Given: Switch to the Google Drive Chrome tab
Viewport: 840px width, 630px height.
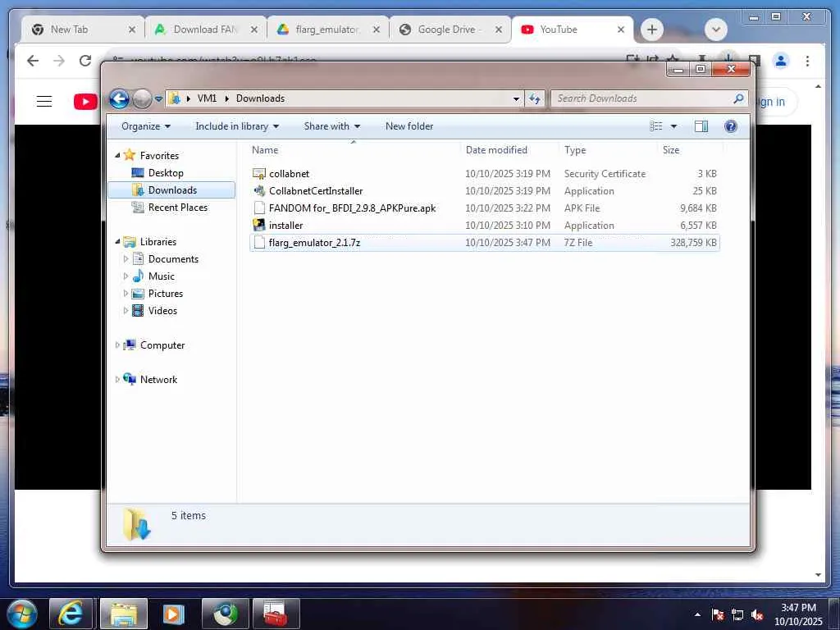Looking at the screenshot, I should pyautogui.click(x=449, y=30).
